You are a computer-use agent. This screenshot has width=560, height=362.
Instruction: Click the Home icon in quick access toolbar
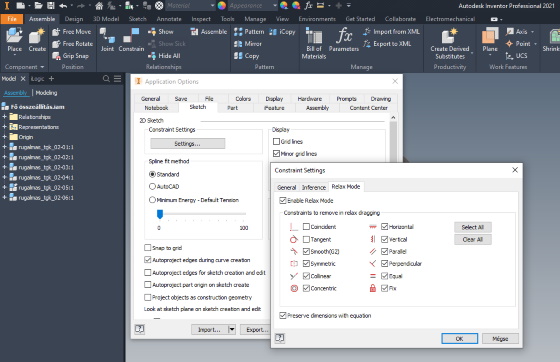(99, 6)
